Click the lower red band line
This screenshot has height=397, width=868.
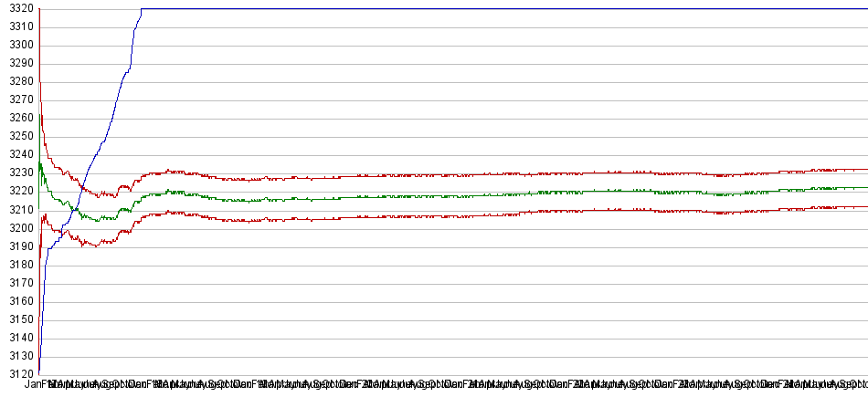point(457,216)
